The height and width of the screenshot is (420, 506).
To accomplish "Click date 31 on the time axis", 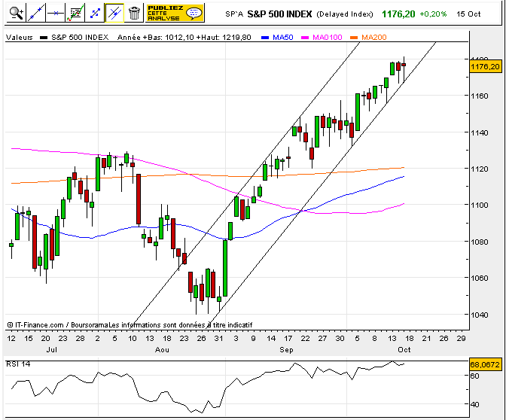I will click(x=219, y=339).
